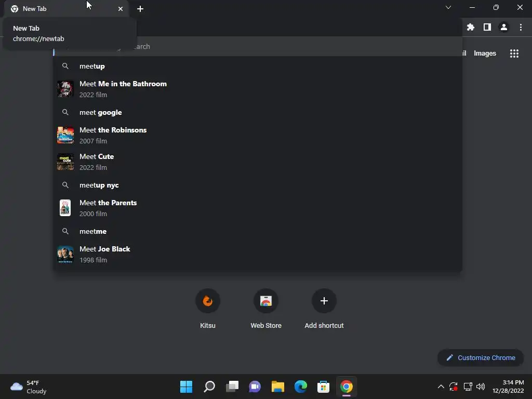
Task: Click Customize Chrome button
Action: [x=481, y=357]
